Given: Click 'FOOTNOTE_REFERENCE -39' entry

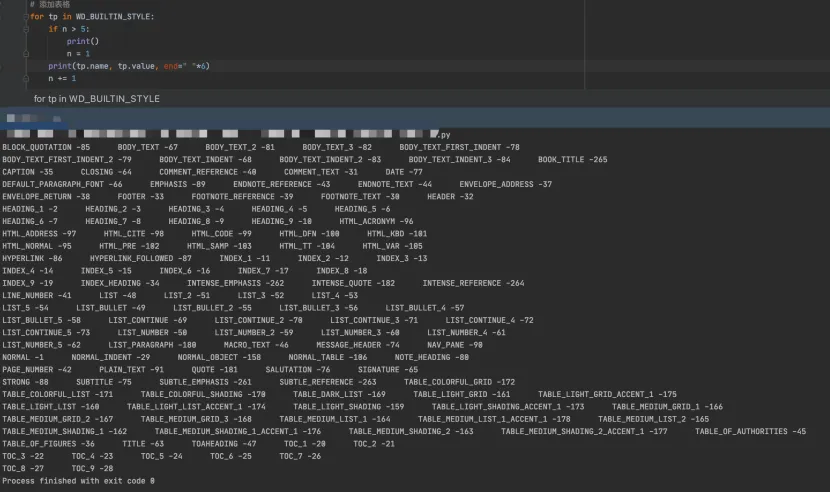Looking at the screenshot, I should coord(242,196).
